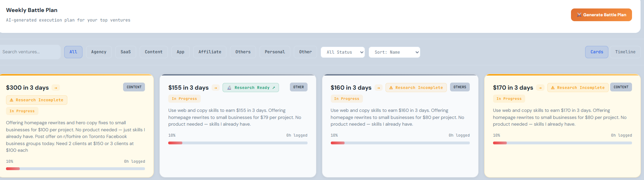Click Research Incomplete badge on $170 card
Image resolution: width=644 pixels, height=180 pixels.
(x=578, y=88)
